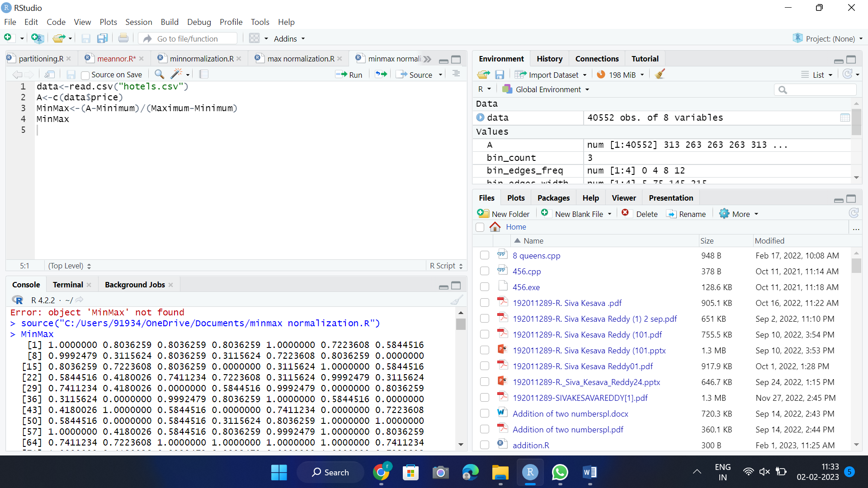868x488 pixels.
Task: Clear the console with the broom icon
Action: click(457, 300)
